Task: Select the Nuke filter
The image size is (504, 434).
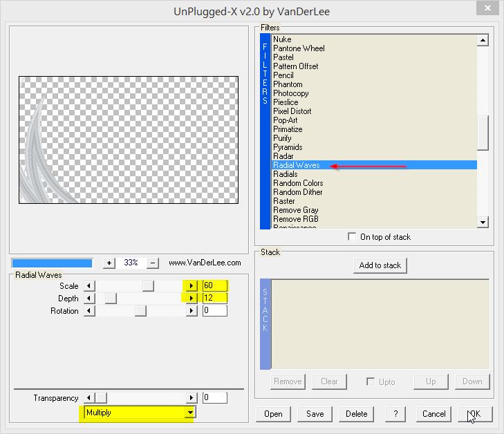Action: click(282, 39)
